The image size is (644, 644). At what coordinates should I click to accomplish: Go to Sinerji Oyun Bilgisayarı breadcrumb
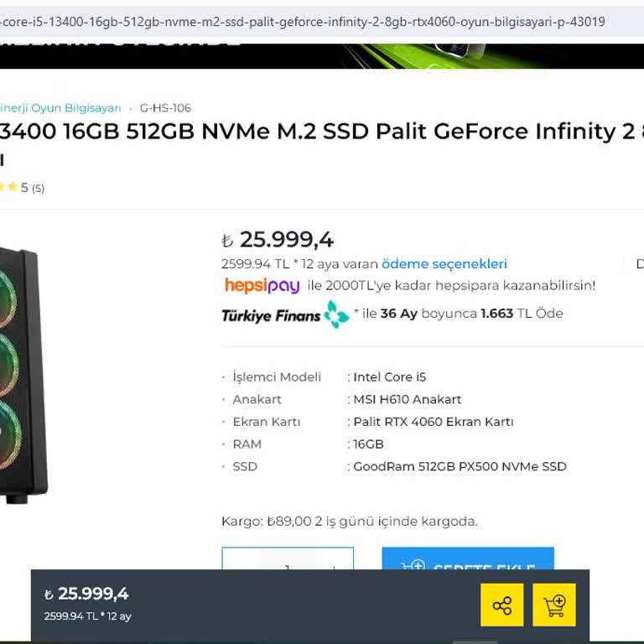[60, 108]
